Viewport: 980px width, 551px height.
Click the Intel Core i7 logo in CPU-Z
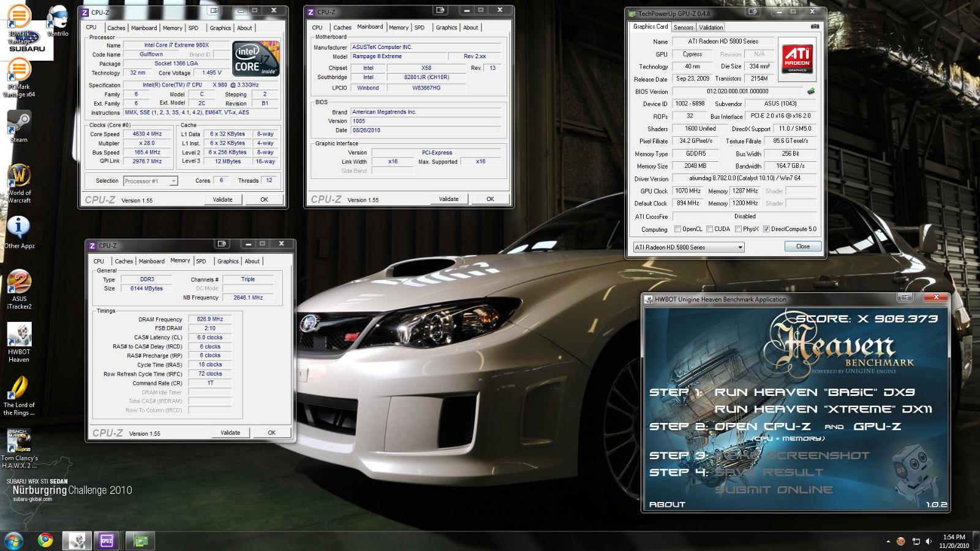[x=256, y=58]
